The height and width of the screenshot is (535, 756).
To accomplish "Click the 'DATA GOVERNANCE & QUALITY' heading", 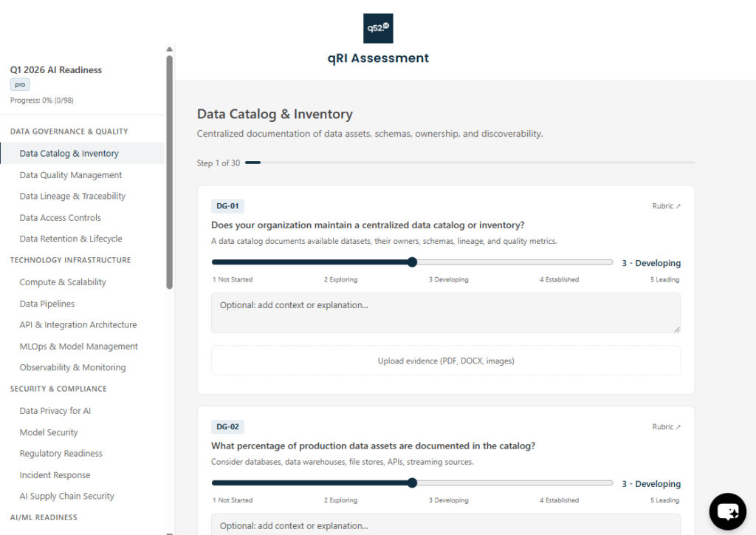I will pyautogui.click(x=69, y=132).
